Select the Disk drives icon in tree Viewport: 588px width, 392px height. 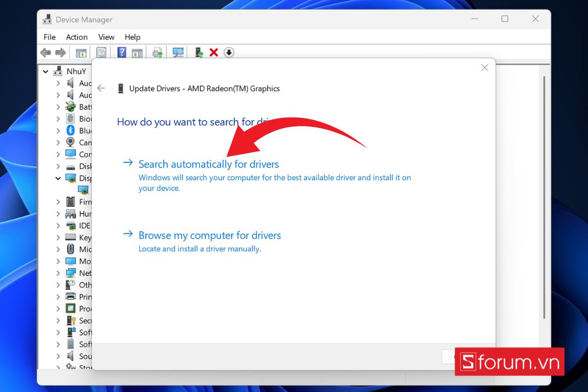(x=71, y=166)
